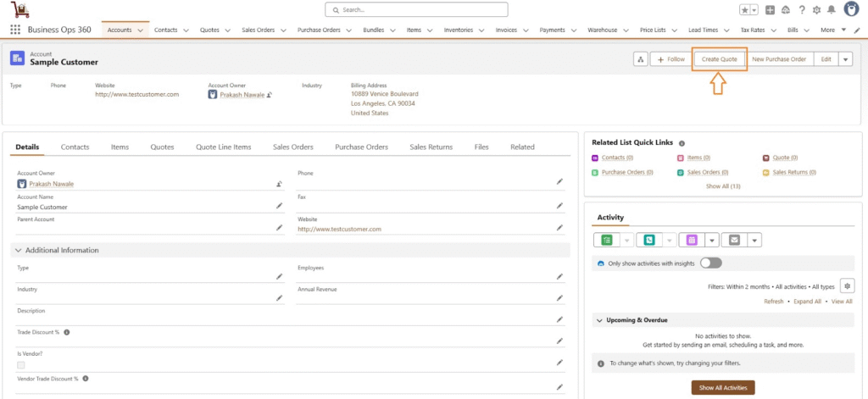Screen dimensions: 868x399
Task: Expand the Sales Orders nav dropdown
Action: (285, 30)
